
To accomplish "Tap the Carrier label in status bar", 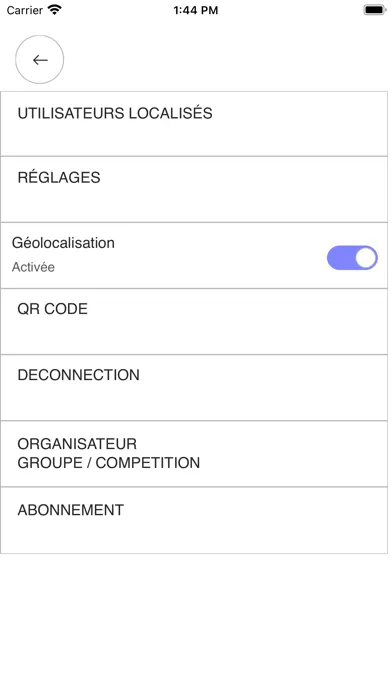I will point(25,10).
